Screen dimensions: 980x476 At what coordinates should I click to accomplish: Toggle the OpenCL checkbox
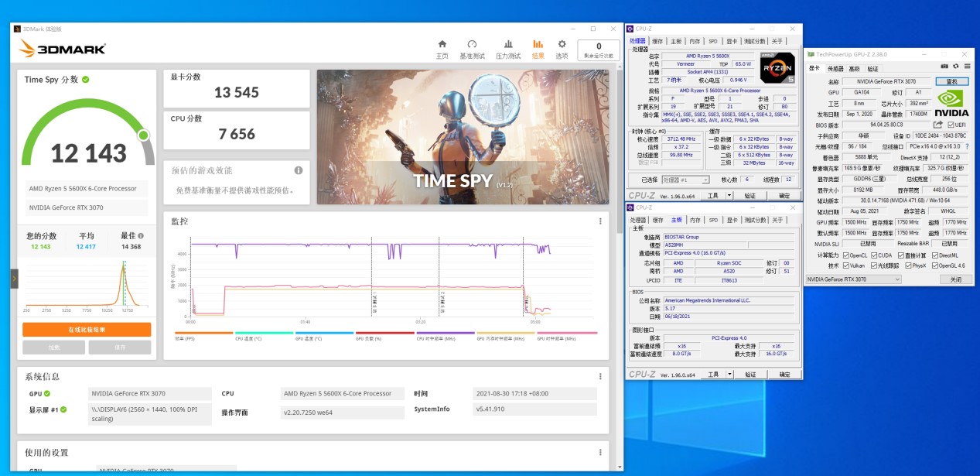[x=845, y=255]
